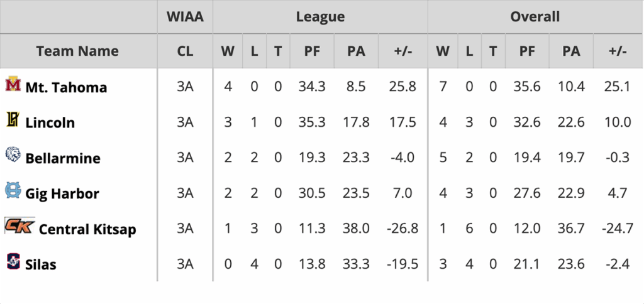Screen dimensions: 644x304
Task: Click the Bellarmine lion logo
Action: coord(13,155)
